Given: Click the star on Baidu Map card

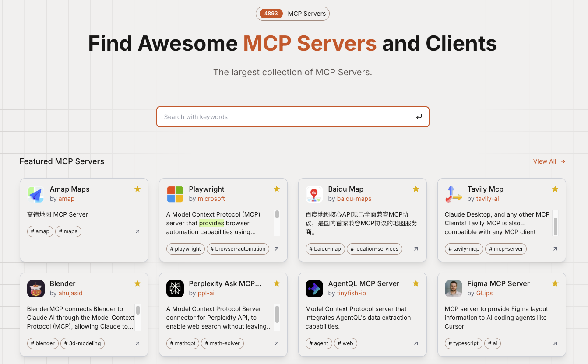Looking at the screenshot, I should [x=416, y=189].
